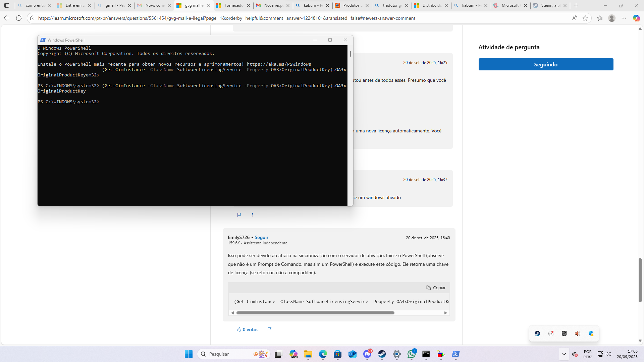Toggle the Seguindo follow button
The image size is (644, 362).
click(546, 64)
